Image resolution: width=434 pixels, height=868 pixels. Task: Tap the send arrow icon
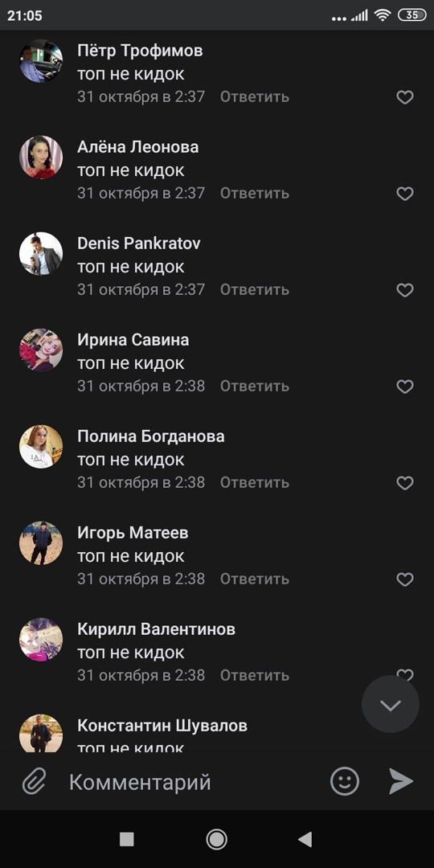coord(401,782)
